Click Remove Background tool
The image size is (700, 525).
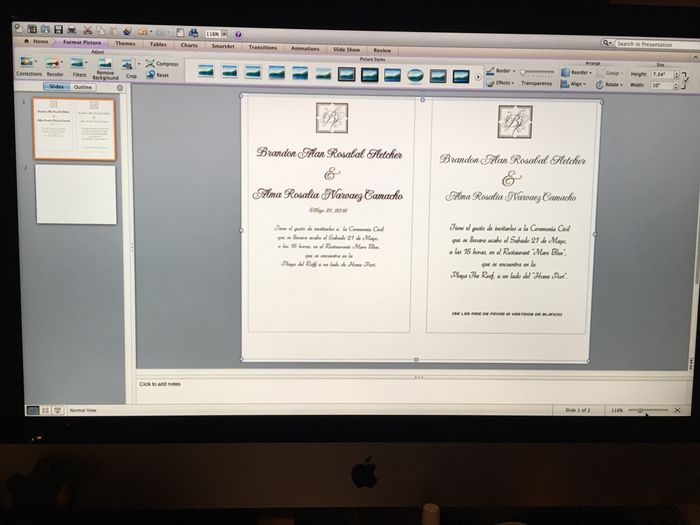pyautogui.click(x=105, y=69)
